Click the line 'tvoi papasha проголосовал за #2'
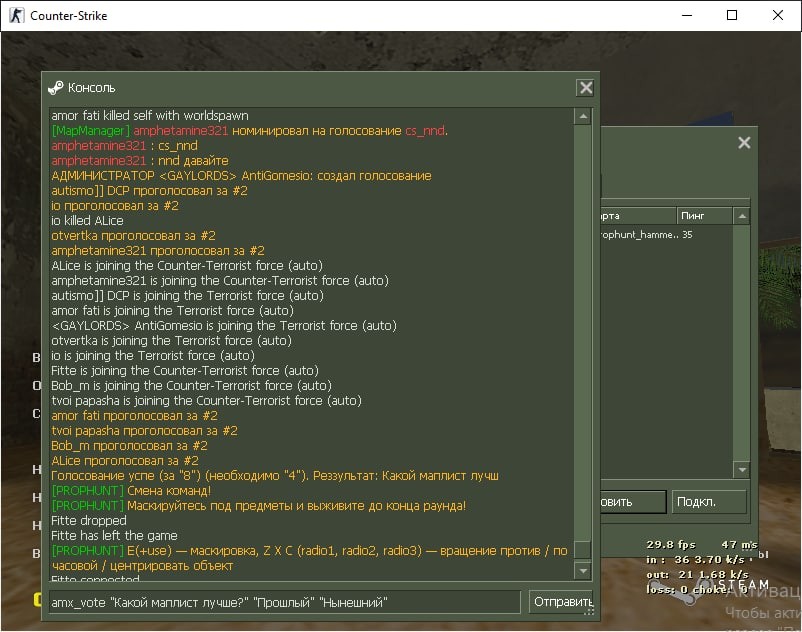Image resolution: width=802 pixels, height=632 pixels. point(144,431)
